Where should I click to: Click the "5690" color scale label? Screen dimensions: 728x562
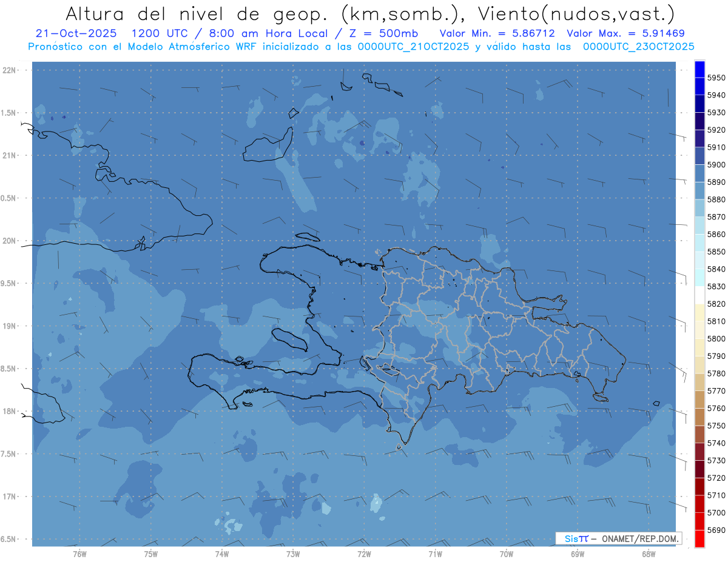click(x=716, y=530)
